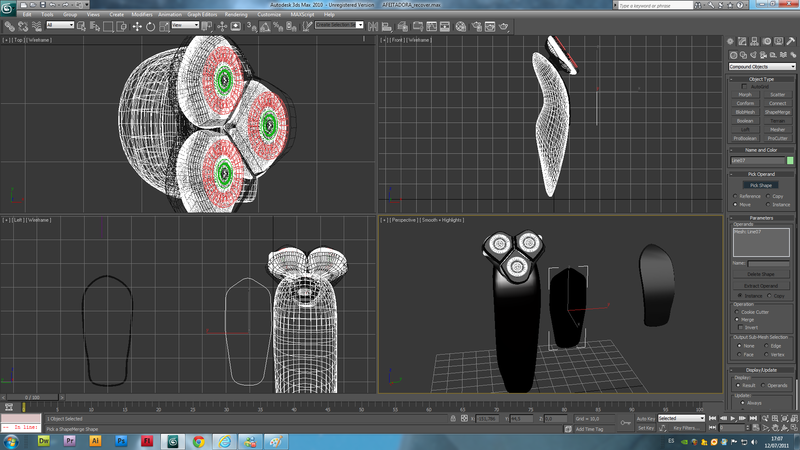Open the Material Editor icon
This screenshot has width=800, height=450.
[460, 27]
